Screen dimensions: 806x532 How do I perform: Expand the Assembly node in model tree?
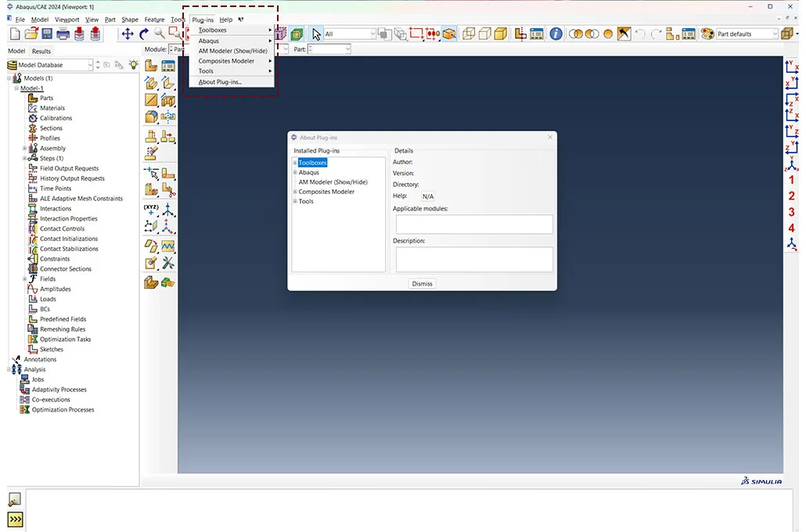[25, 149]
